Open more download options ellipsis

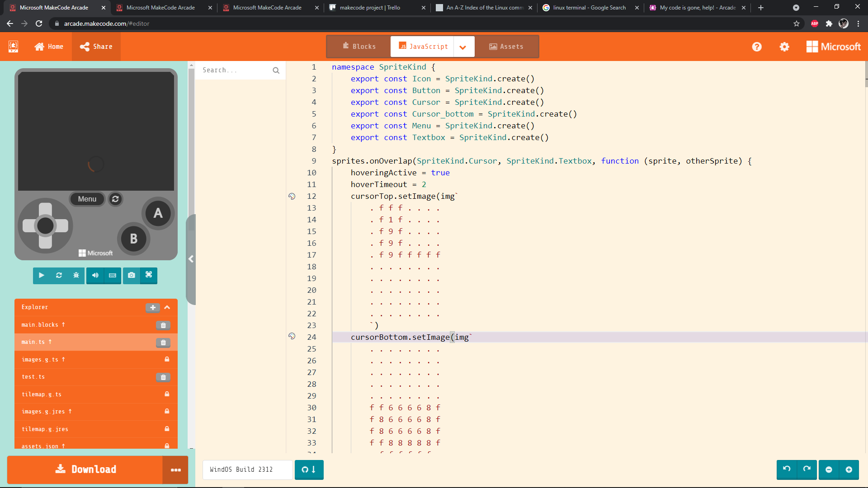click(175, 470)
